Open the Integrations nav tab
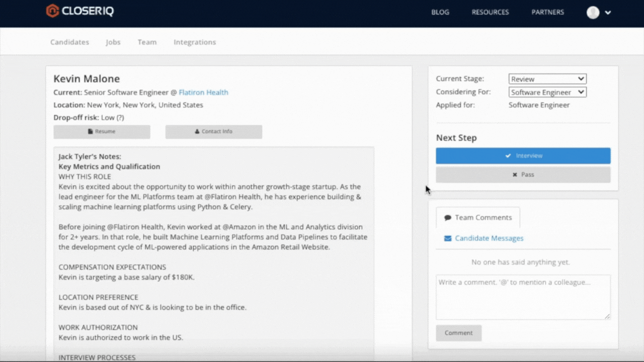The width and height of the screenshot is (644, 362). pyautogui.click(x=195, y=42)
